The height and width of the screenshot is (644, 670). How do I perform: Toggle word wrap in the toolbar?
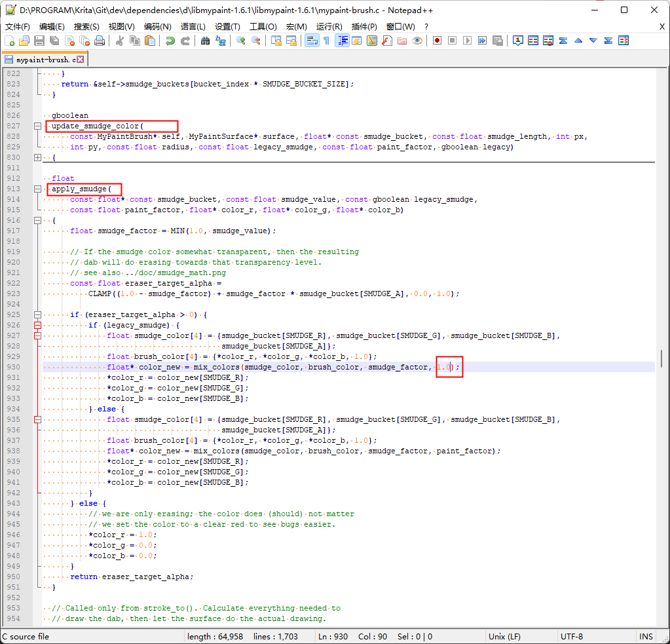point(311,41)
